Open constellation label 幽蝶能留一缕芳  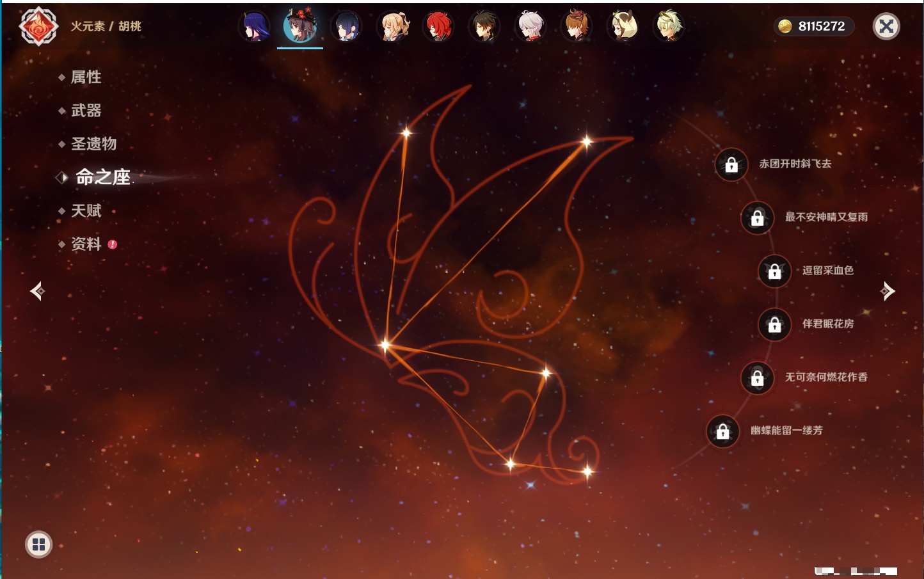pos(787,430)
